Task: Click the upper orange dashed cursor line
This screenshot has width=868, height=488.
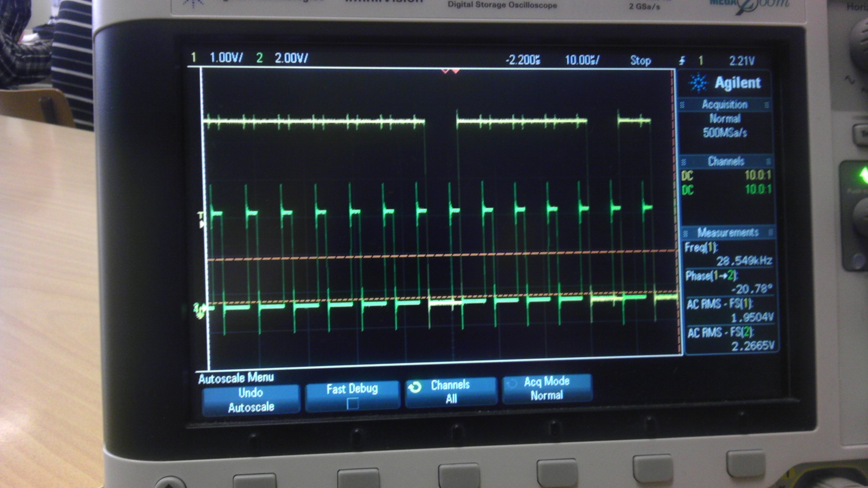Action: coord(441,255)
